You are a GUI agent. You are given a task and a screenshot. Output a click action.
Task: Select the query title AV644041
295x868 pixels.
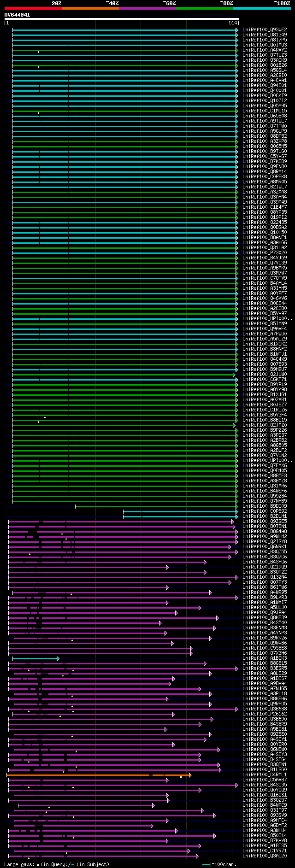[x=18, y=15]
